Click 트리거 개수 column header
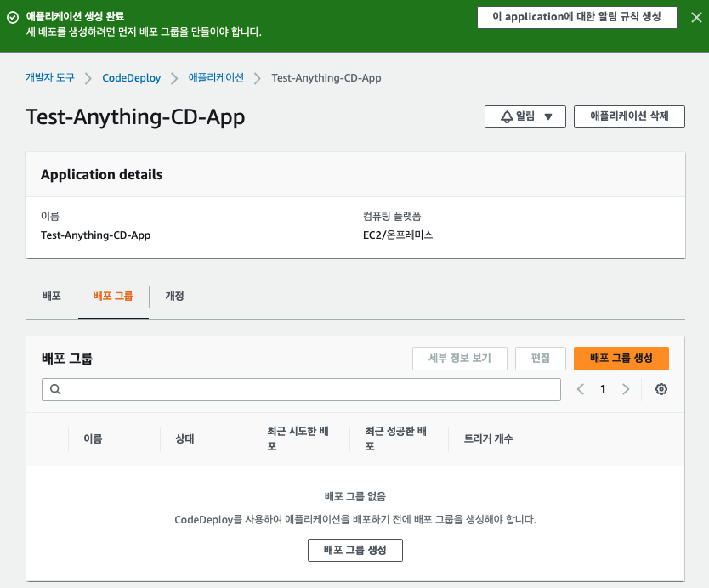 (488, 438)
